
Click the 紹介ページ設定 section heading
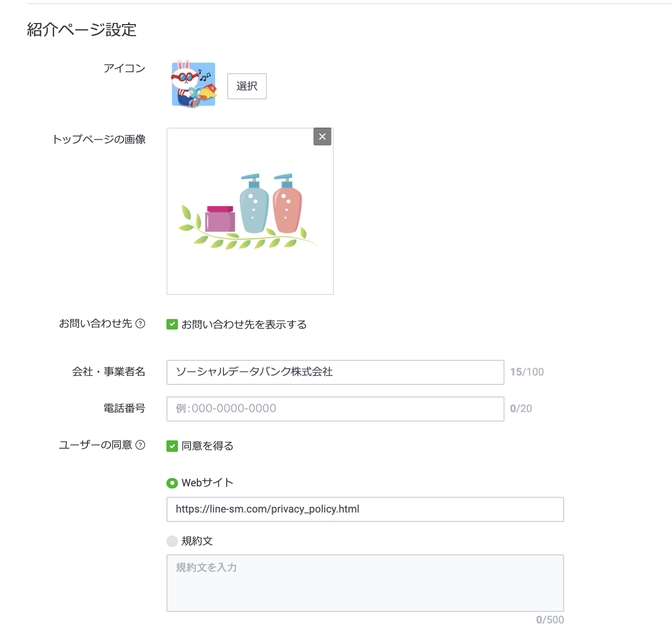[x=82, y=30]
